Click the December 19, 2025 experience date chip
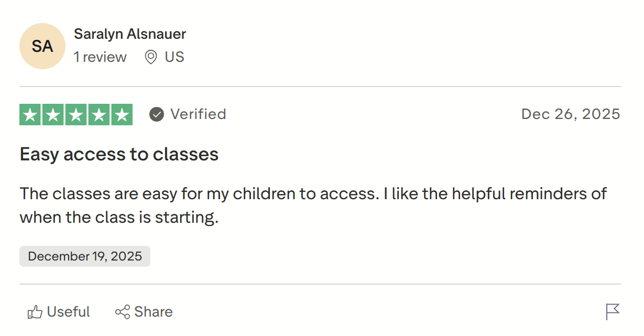Viewport: 644px width, 336px height. 84,256
